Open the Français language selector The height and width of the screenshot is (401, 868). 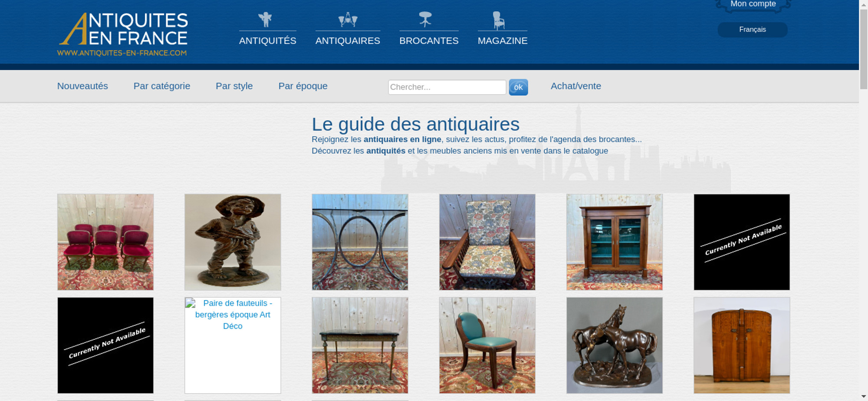coord(753,30)
